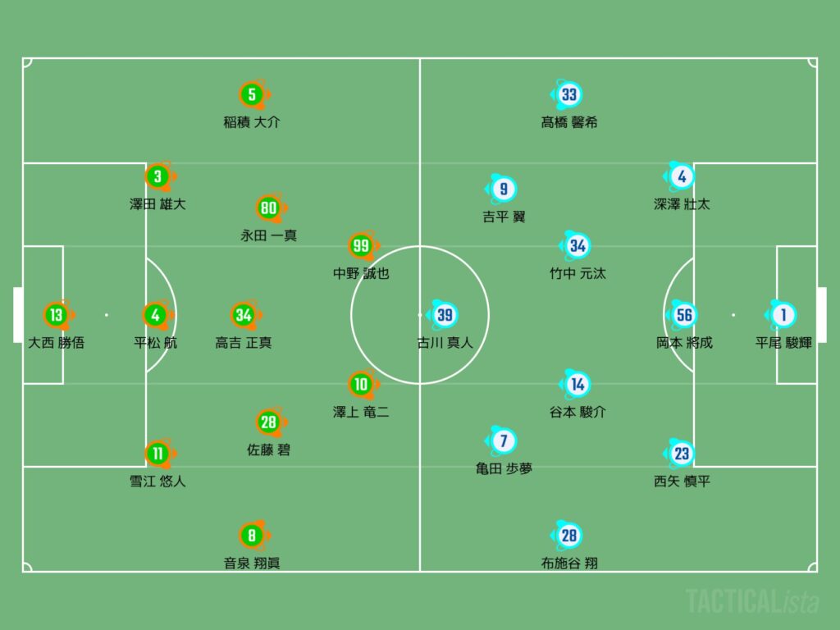Select green player number 8 marker
The width and height of the screenshot is (840, 630).
click(x=253, y=535)
